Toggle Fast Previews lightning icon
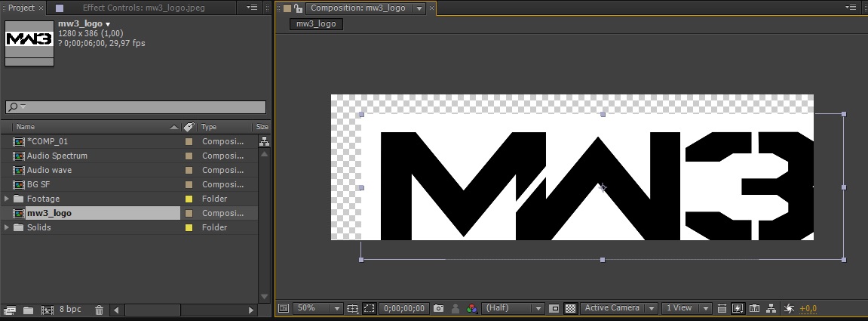 pos(738,308)
